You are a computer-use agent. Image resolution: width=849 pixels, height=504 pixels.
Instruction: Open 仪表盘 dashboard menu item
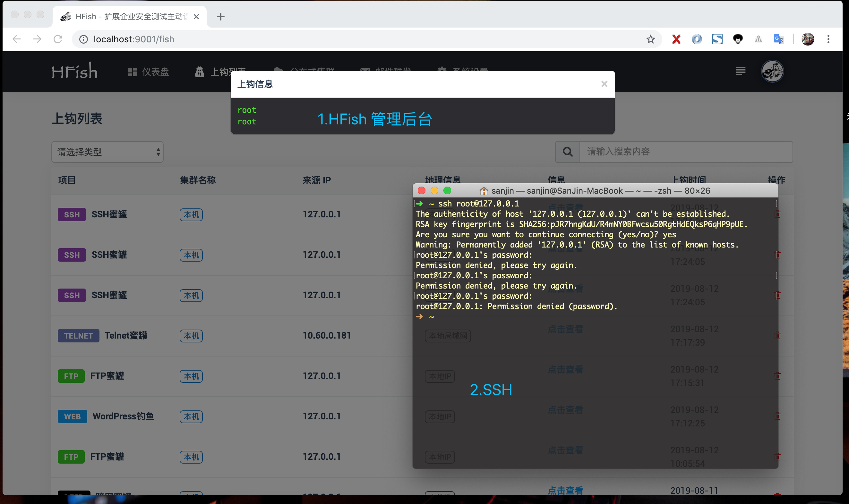coord(149,72)
